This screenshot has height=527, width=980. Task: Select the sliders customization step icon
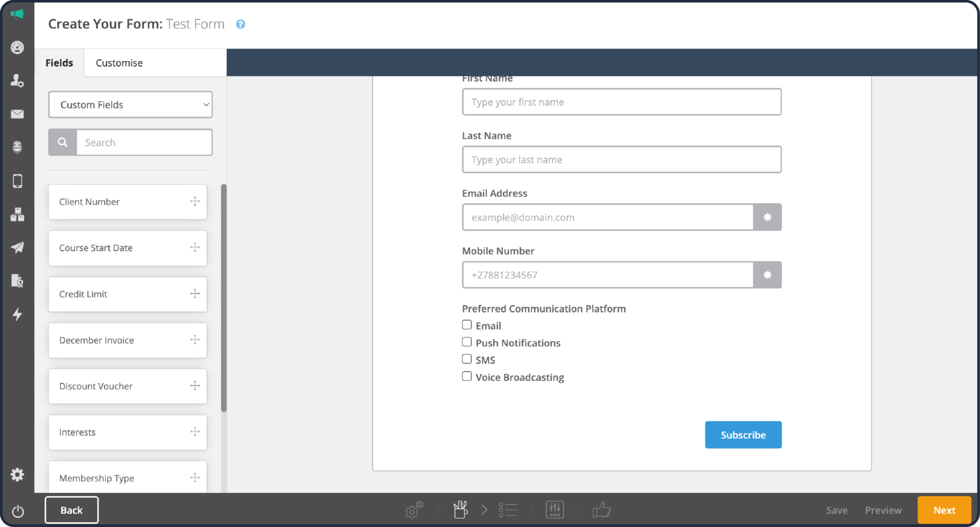coord(555,510)
